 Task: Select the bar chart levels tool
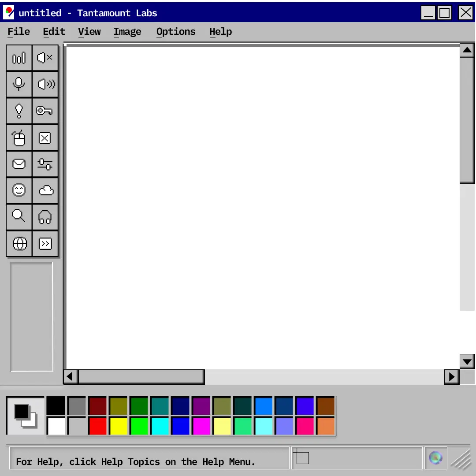19,58
